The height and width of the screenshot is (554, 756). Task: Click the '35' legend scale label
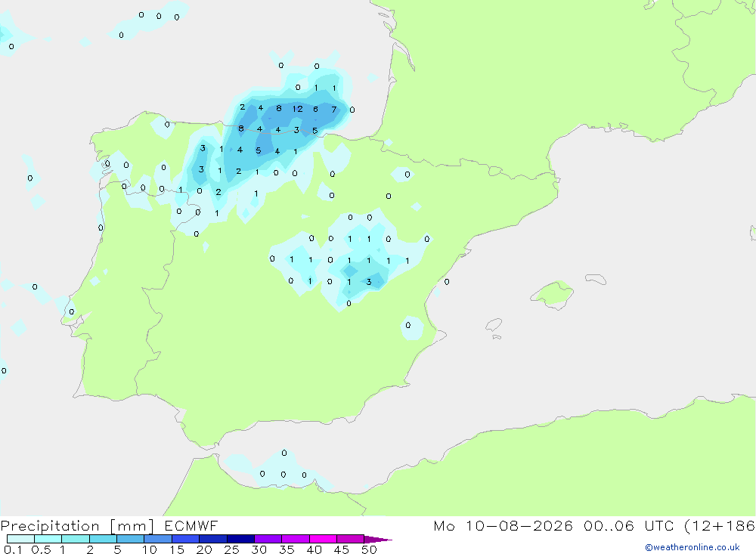(x=287, y=549)
